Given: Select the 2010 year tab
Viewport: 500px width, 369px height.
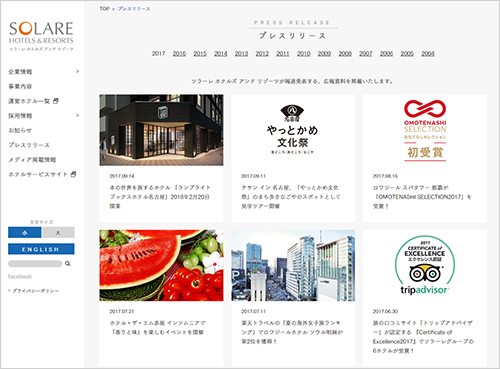Looking at the screenshot, I should coord(304,54).
